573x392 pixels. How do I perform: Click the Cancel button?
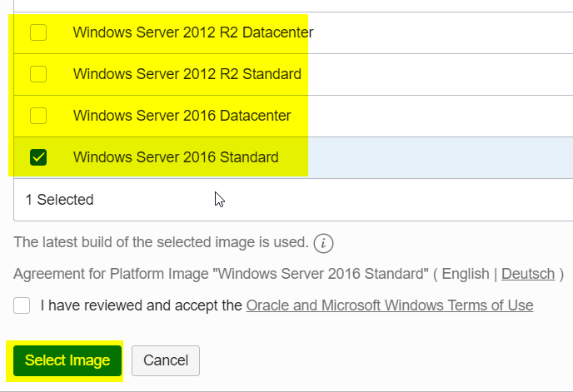tap(166, 360)
